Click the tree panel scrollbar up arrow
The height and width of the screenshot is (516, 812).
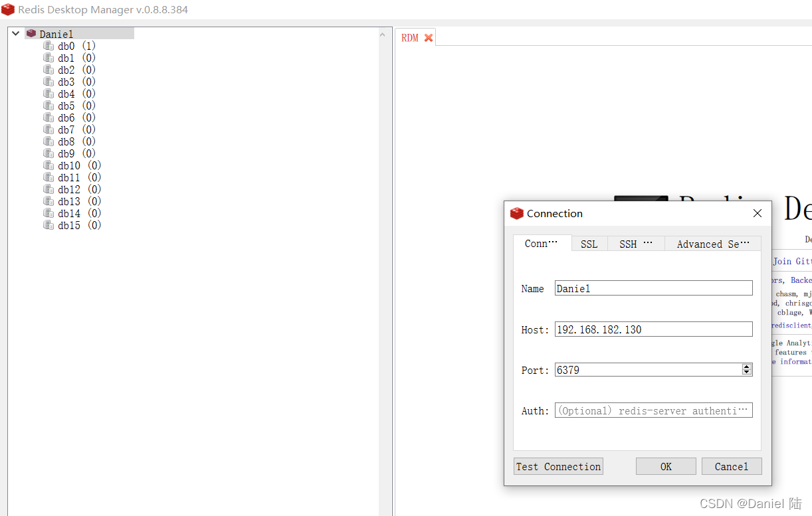pos(383,35)
